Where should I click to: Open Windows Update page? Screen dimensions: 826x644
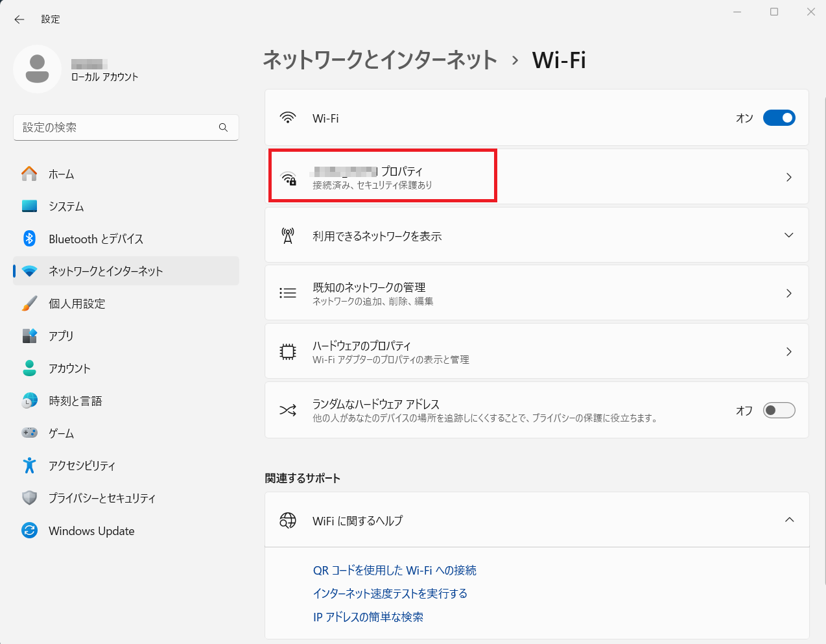(x=126, y=531)
